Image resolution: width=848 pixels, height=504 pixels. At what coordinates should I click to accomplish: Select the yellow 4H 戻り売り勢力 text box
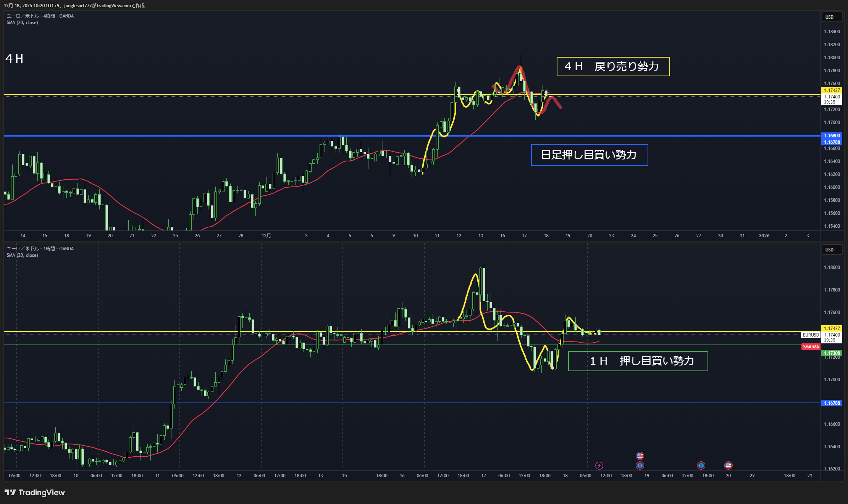[613, 67]
